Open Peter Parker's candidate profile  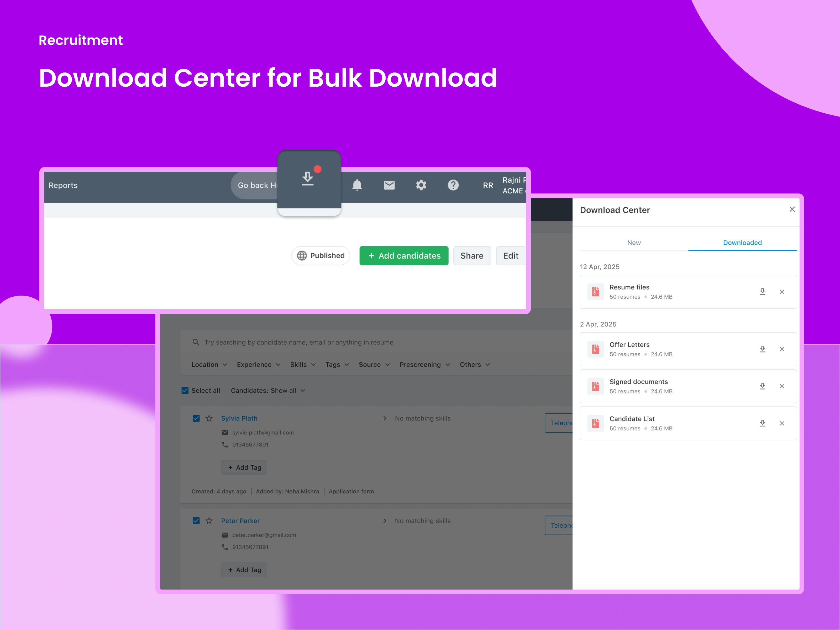[x=240, y=521]
